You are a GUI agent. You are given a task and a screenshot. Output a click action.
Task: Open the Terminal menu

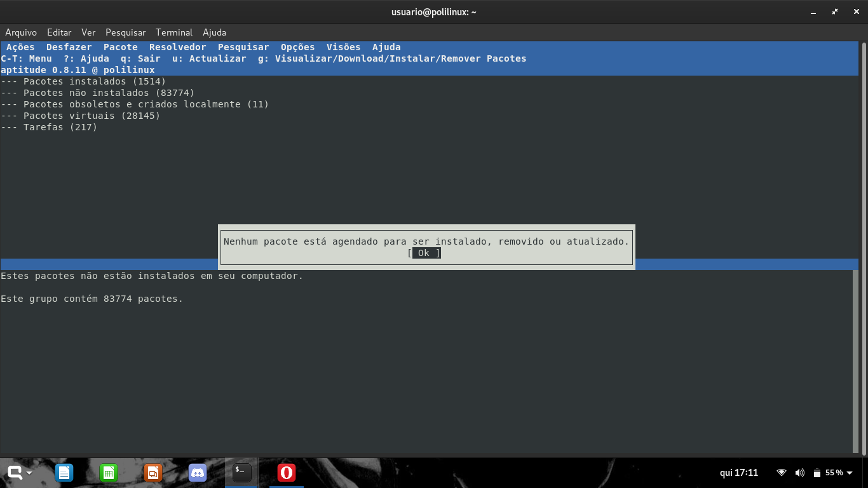[174, 32]
